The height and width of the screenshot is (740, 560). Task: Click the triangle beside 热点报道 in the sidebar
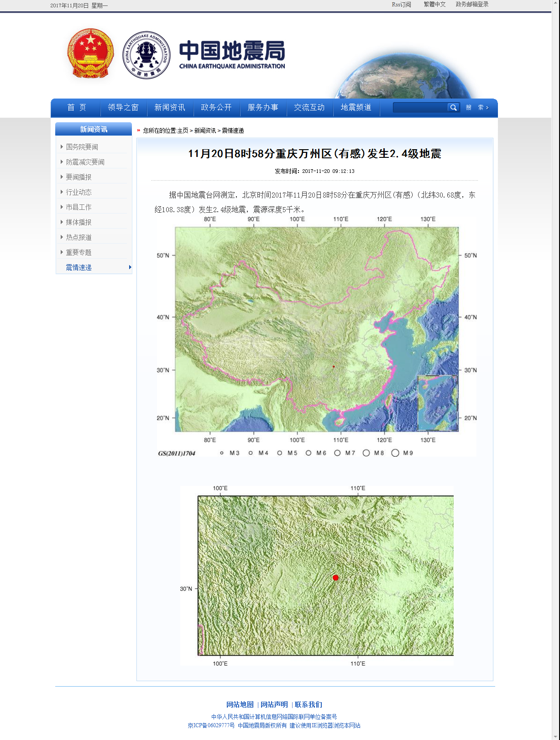pos(62,237)
